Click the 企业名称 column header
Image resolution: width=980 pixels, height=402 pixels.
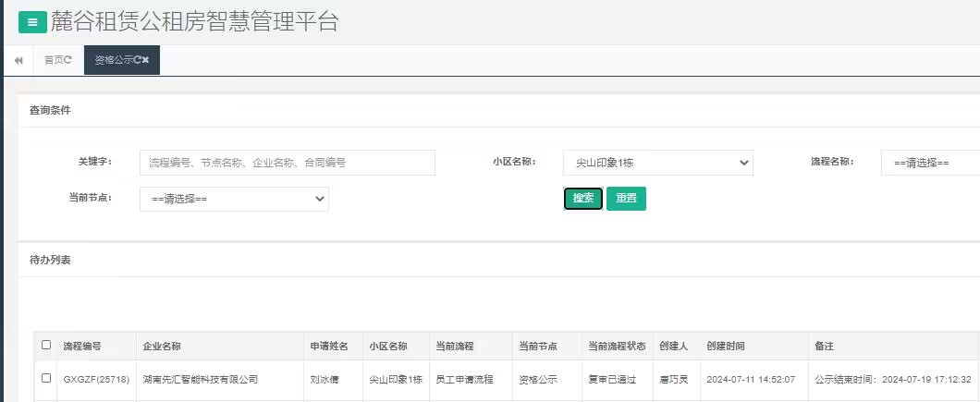[x=162, y=346]
